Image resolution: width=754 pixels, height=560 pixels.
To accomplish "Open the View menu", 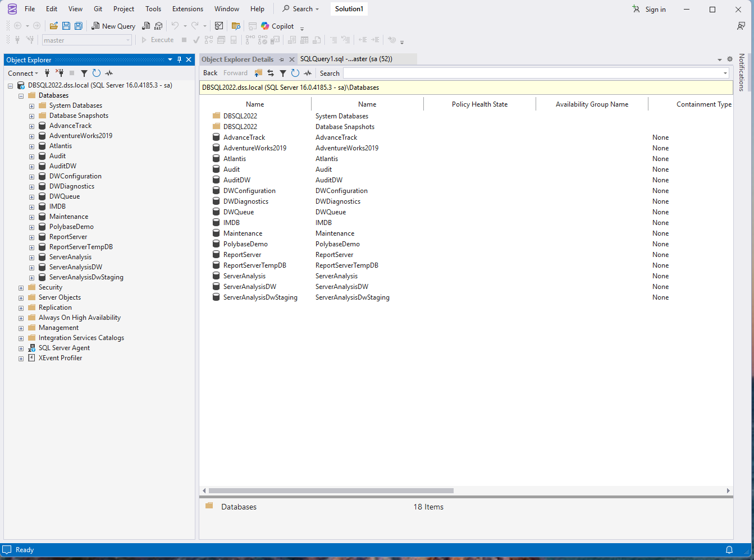I will tap(75, 9).
